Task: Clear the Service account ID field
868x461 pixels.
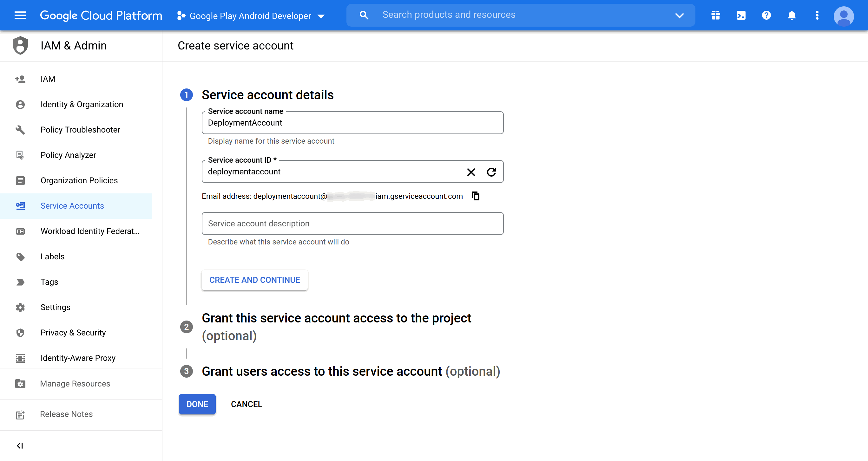Action: click(471, 172)
